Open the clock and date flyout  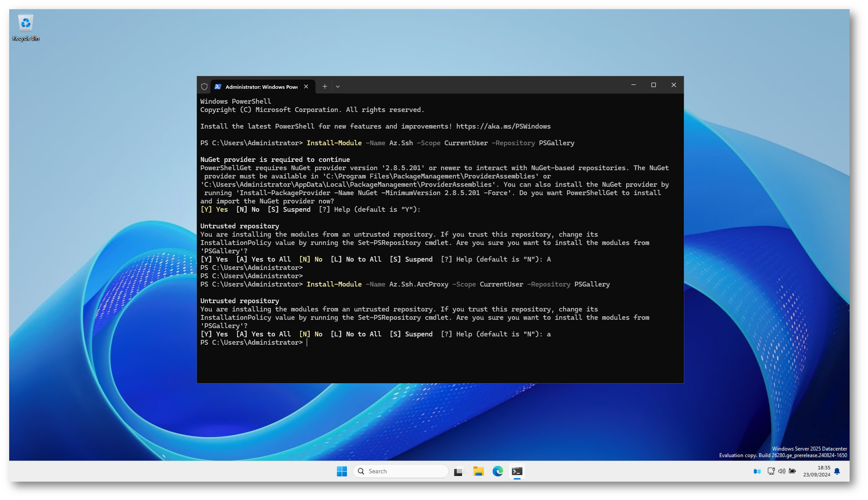pos(816,471)
